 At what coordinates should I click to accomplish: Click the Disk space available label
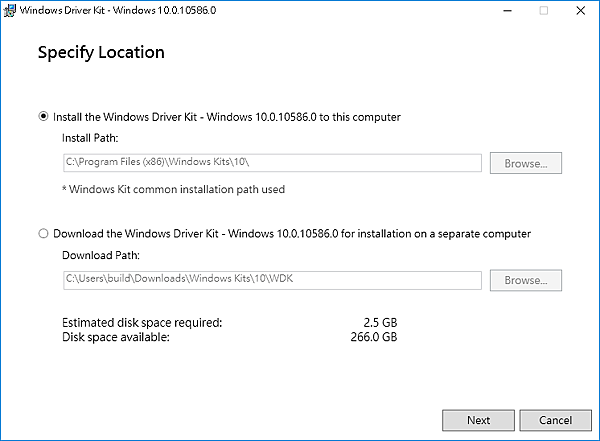pyautogui.click(x=116, y=337)
